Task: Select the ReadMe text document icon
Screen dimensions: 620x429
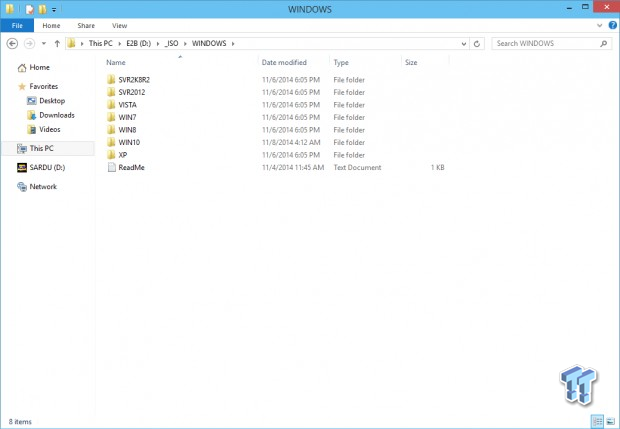Action: [112, 167]
